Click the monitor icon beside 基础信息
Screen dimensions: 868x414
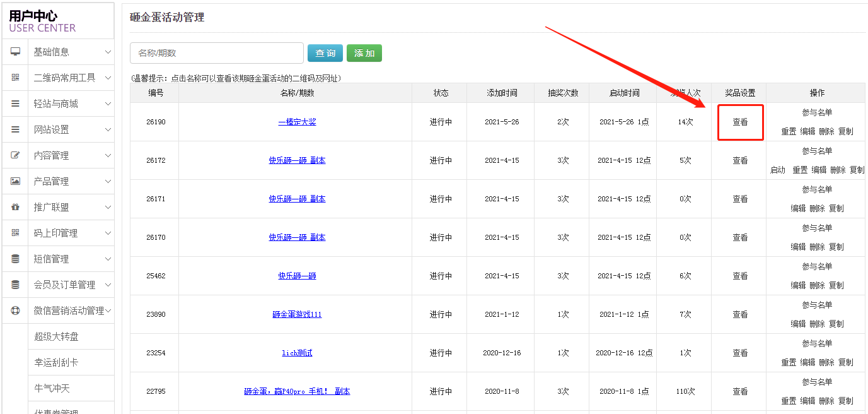click(x=16, y=52)
